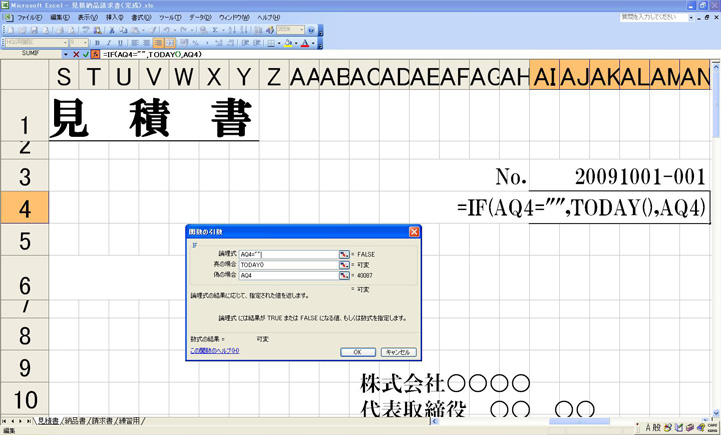This screenshot has width=721, height=435.
Task: Click the Sort Descending icon
Action: point(244,30)
